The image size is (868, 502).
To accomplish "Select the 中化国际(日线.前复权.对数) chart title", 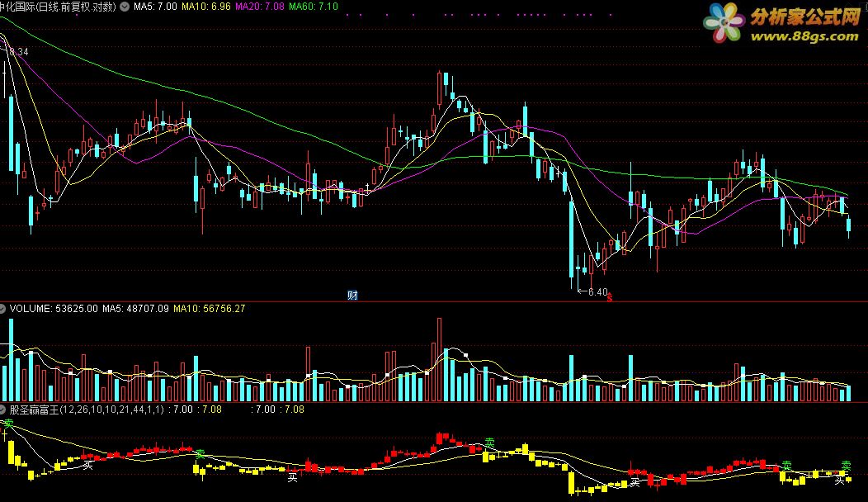I will click(58, 7).
